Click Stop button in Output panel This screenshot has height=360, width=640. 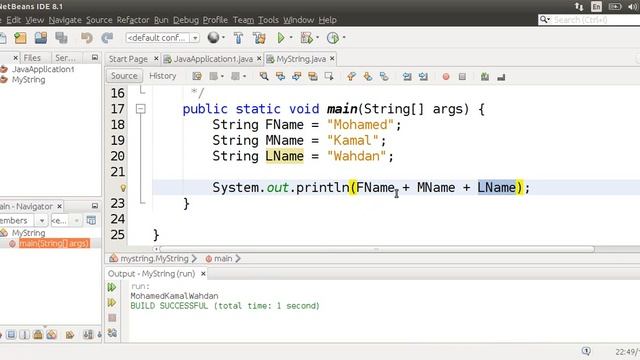point(112,318)
